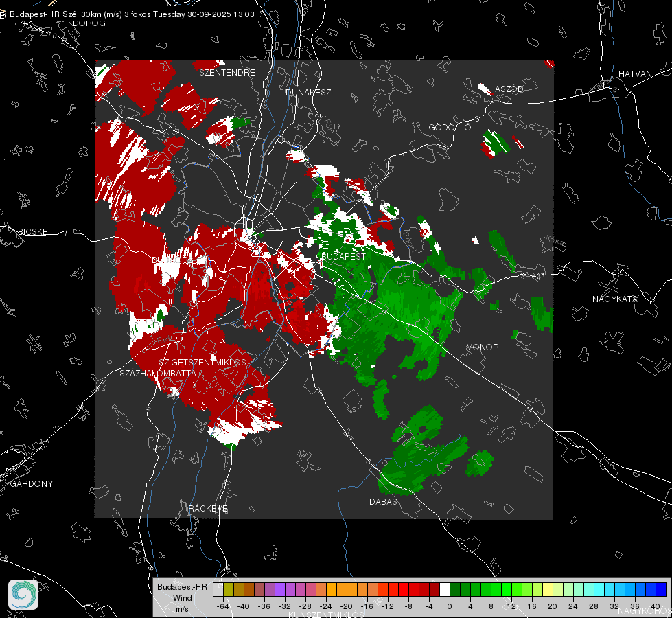Click the GÖDÖLLŐ map label
This screenshot has width=672, height=618.
pyautogui.click(x=450, y=127)
